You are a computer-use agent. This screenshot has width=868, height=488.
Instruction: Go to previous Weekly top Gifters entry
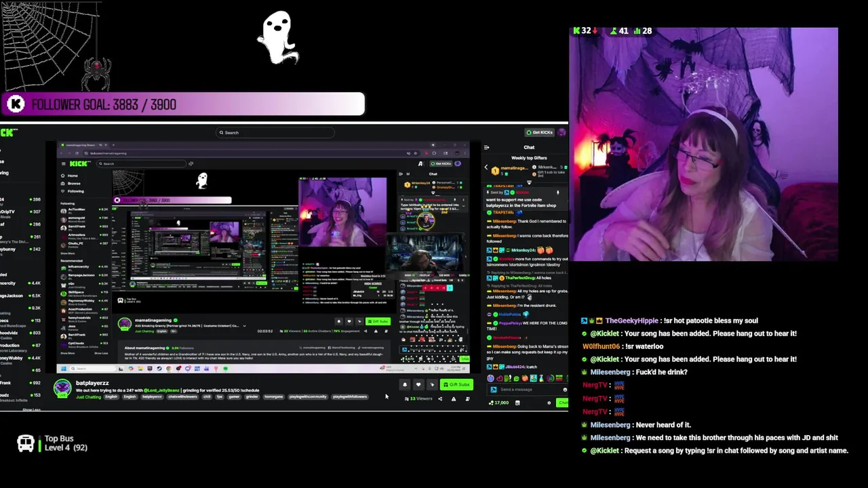pos(486,167)
